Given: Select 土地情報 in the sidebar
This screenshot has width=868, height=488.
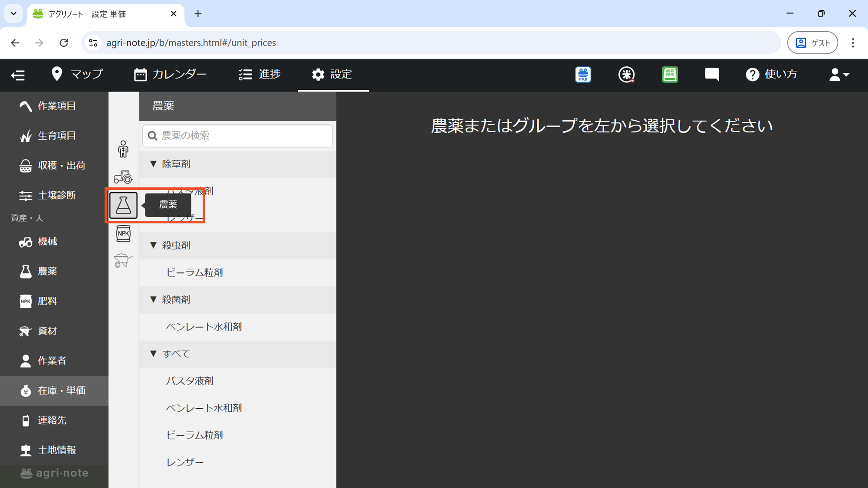Looking at the screenshot, I should (x=54, y=450).
